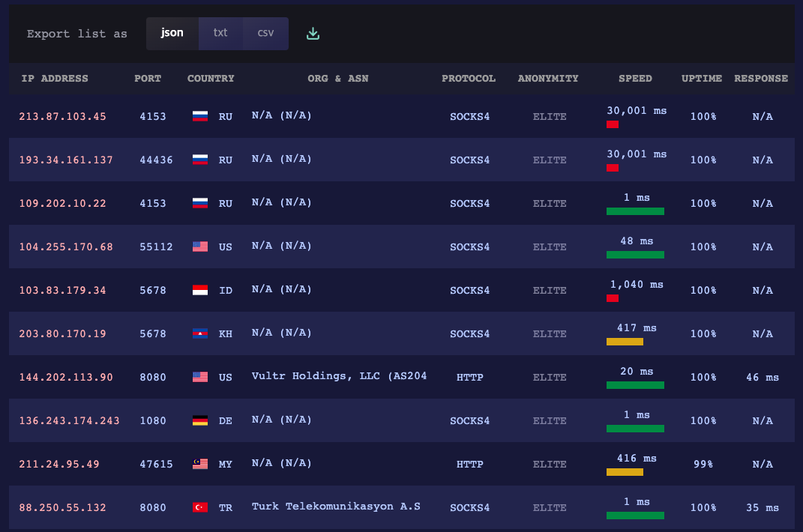Click port 44436 cell
Screen dimensions: 803x532
pos(156,160)
